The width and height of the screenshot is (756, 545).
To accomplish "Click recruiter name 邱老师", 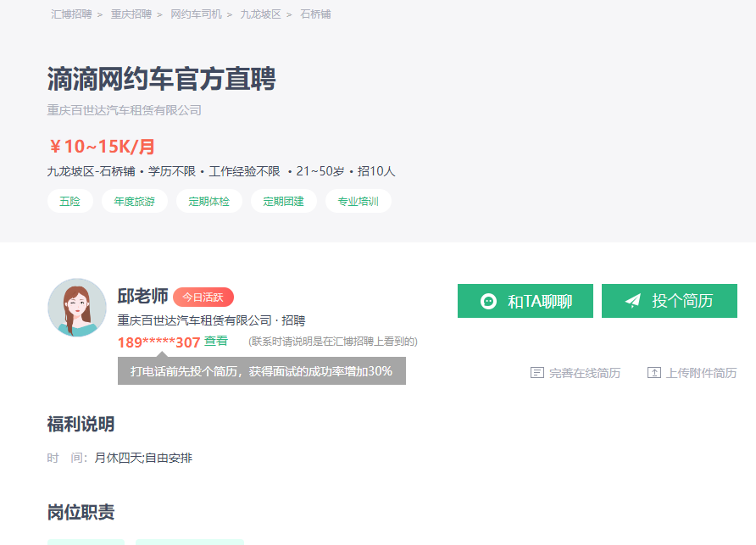I will pos(142,296).
